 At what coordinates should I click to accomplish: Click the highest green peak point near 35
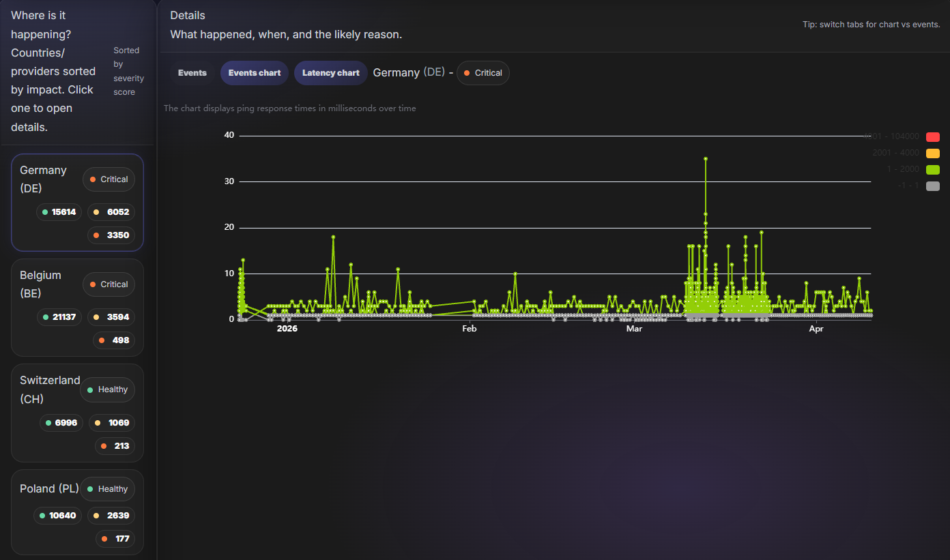click(x=706, y=159)
